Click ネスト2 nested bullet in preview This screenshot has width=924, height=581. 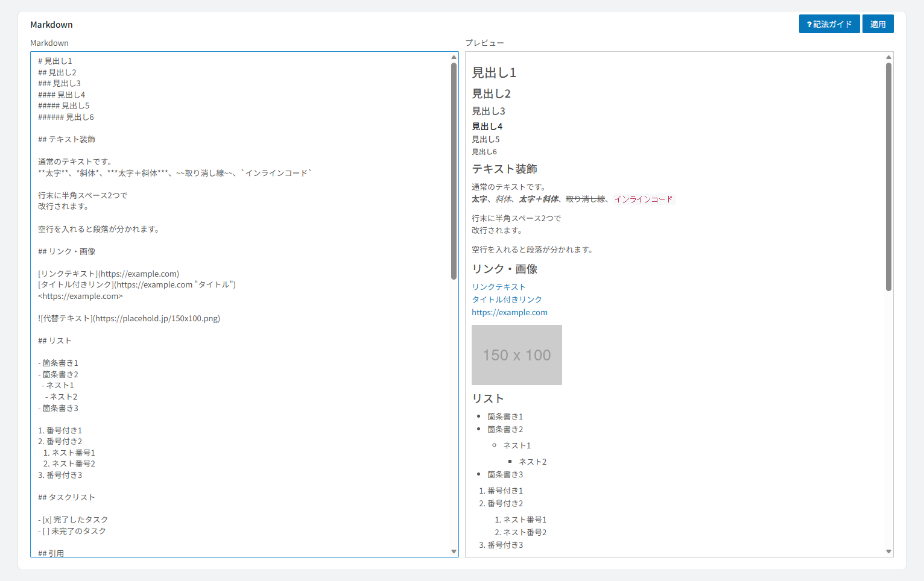533,462
